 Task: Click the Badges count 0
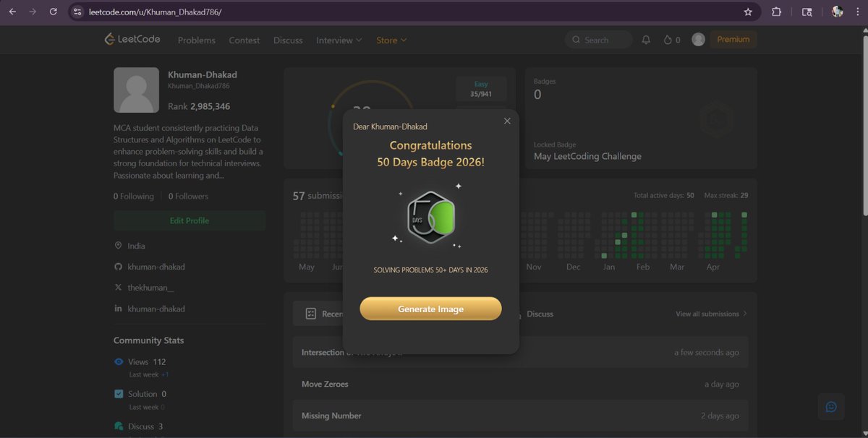point(537,95)
